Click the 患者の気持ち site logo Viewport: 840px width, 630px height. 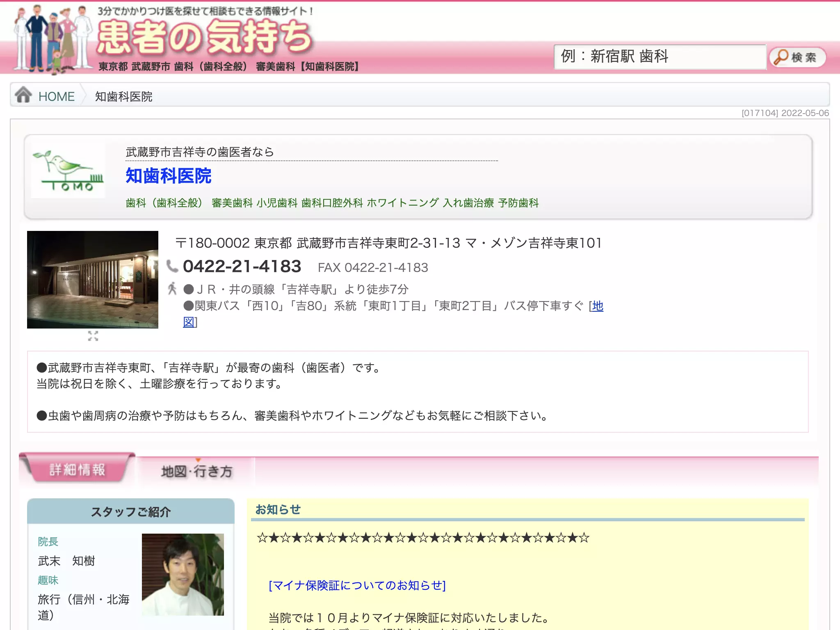[x=204, y=38]
